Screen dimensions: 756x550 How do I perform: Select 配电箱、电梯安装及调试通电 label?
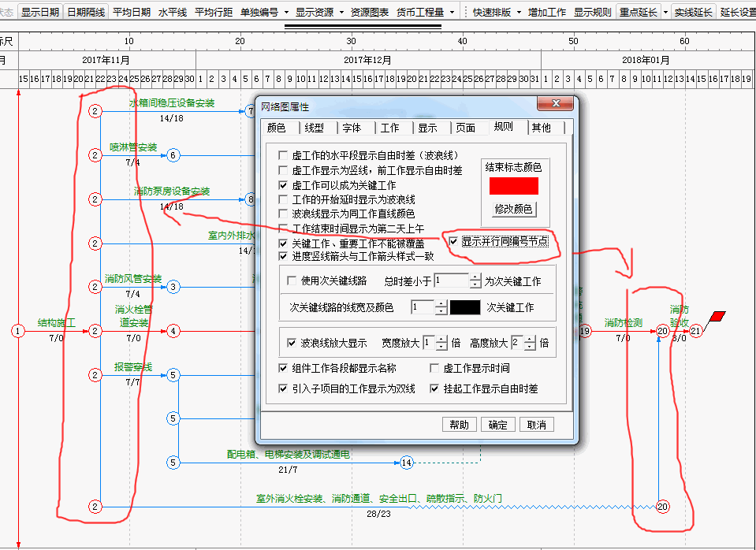[288, 454]
